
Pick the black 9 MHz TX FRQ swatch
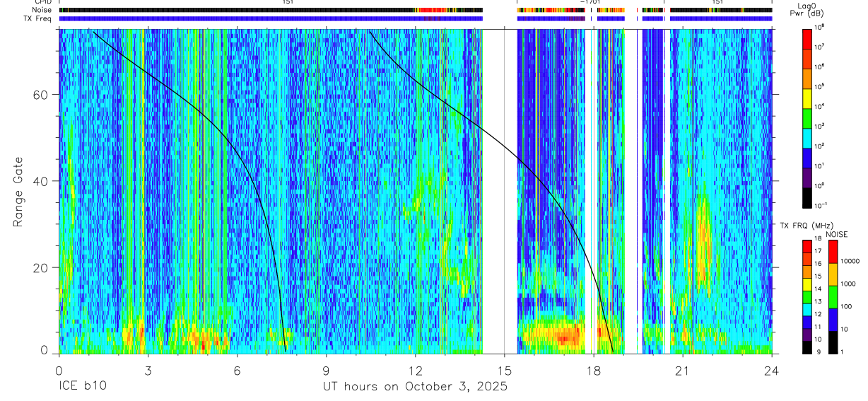click(807, 347)
